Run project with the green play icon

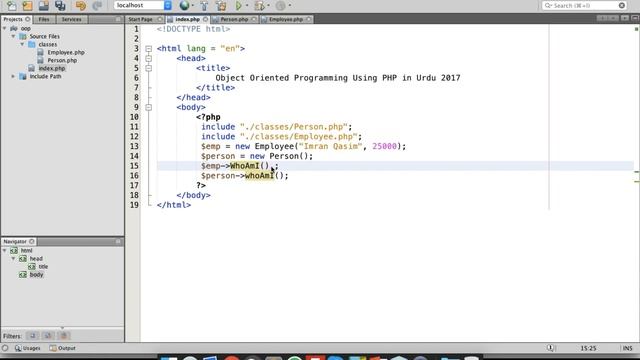[239, 5]
